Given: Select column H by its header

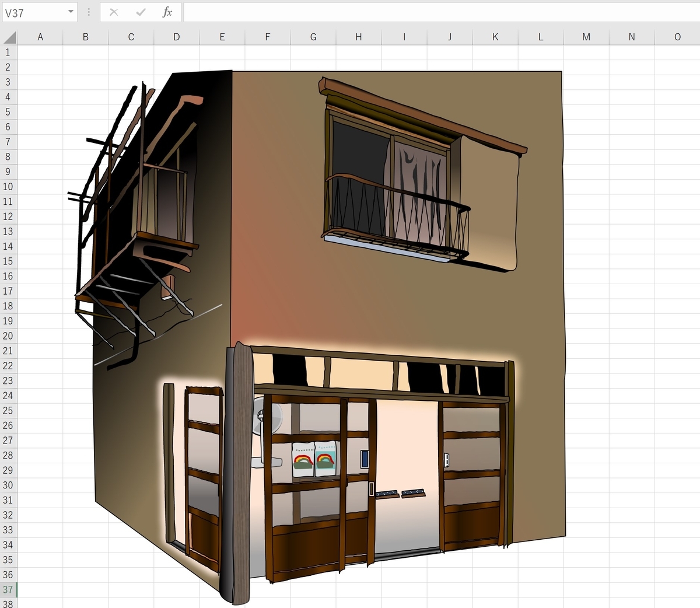Looking at the screenshot, I should [359, 37].
